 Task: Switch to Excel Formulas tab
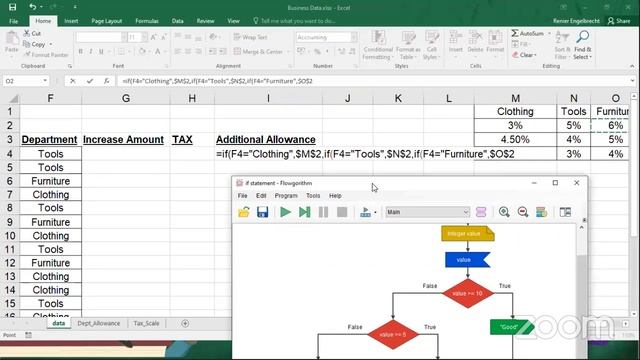147,21
